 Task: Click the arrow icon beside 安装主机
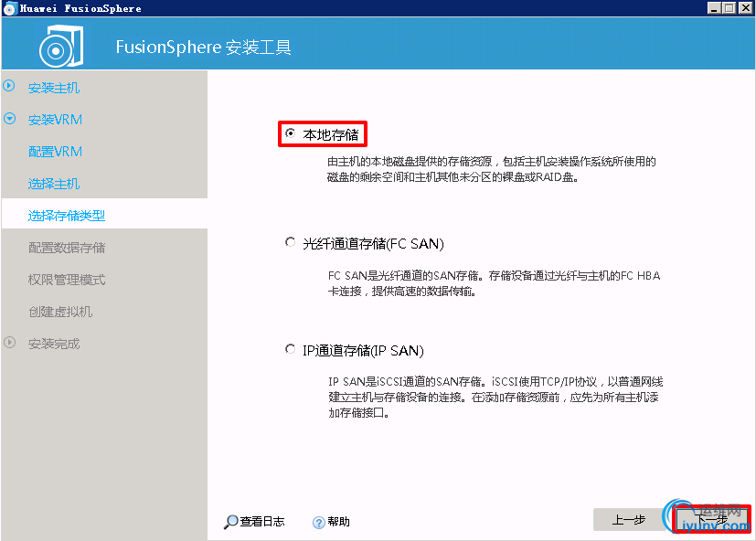tap(9, 86)
